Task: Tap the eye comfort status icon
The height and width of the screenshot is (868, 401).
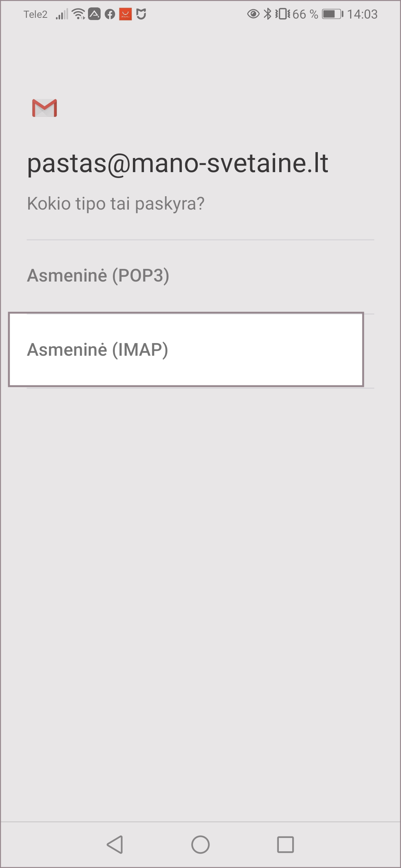Action: pyautogui.click(x=253, y=14)
